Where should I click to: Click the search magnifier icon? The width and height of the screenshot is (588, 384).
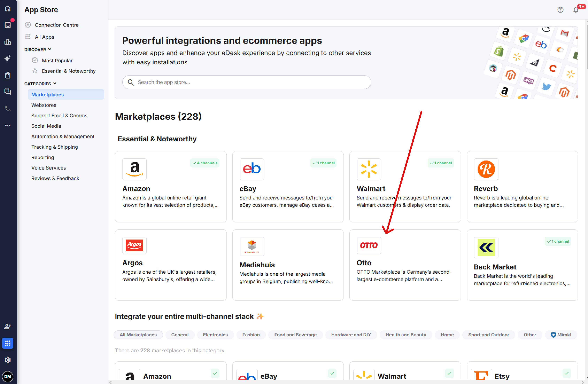(x=131, y=82)
